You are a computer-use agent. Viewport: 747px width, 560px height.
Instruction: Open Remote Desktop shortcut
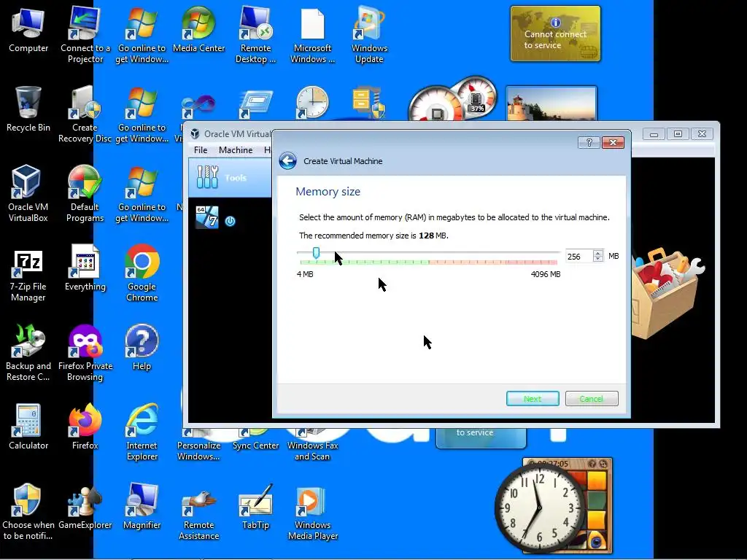(255, 34)
